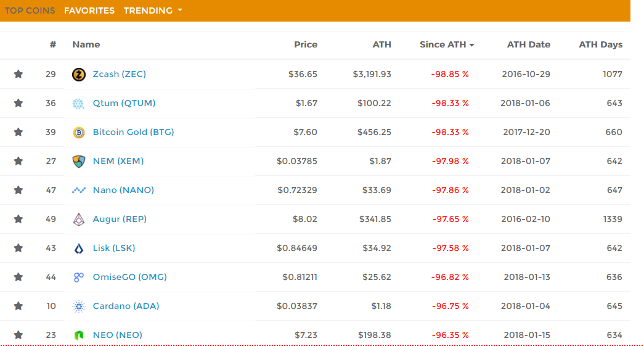Click the Lisk coin logo icon
This screenshot has height=346, width=644.
pos(78,249)
